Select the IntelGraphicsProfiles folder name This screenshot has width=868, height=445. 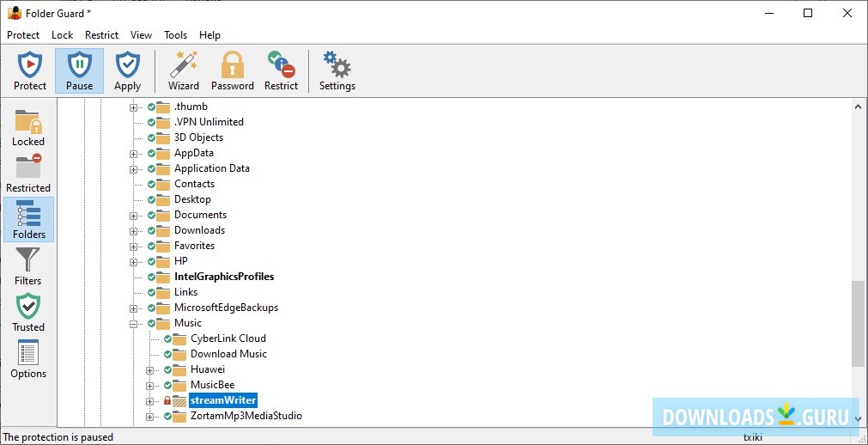click(224, 277)
